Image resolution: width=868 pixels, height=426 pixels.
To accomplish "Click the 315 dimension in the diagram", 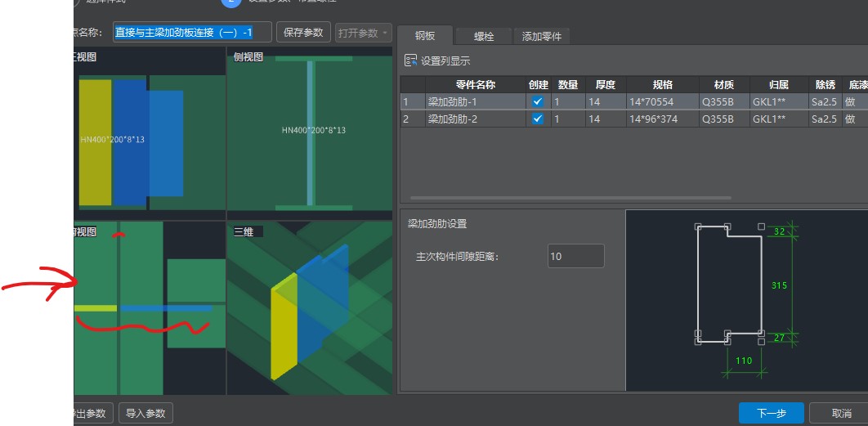I will (x=779, y=286).
